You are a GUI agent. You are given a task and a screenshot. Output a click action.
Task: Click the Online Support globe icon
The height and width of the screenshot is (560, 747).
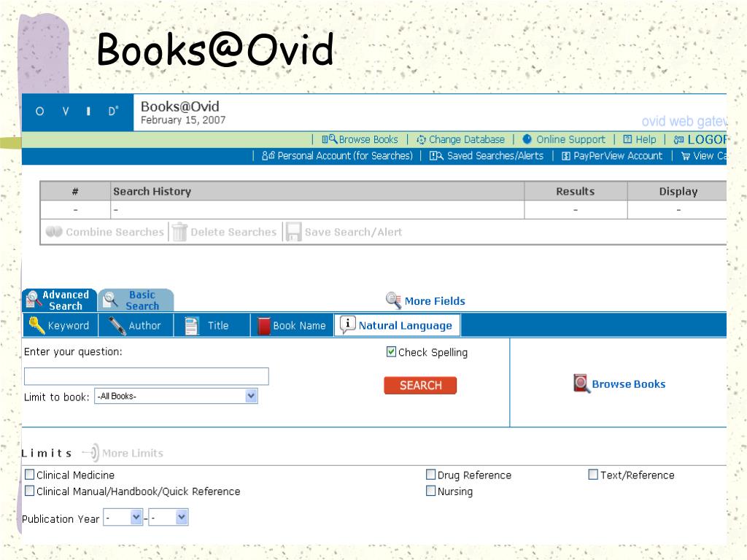point(527,139)
